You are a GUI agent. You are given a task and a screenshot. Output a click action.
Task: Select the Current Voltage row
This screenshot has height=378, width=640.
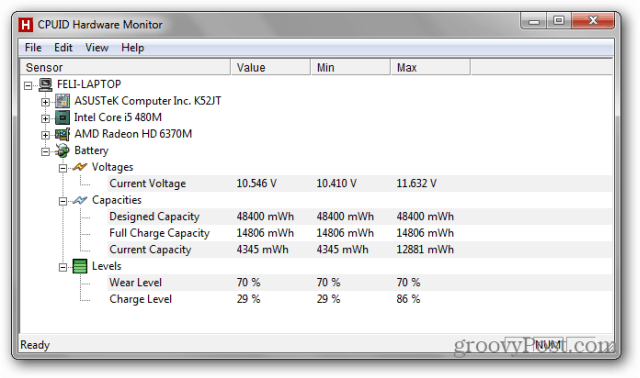pos(359,184)
